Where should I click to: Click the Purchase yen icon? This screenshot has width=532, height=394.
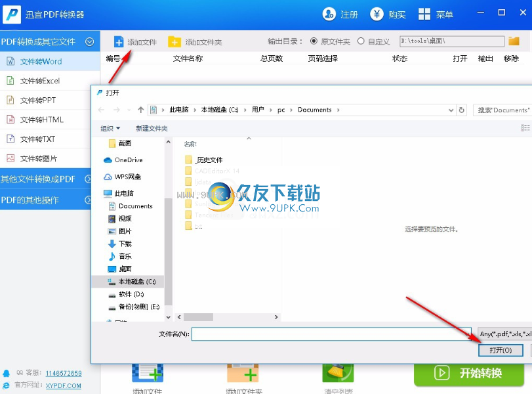pos(377,14)
